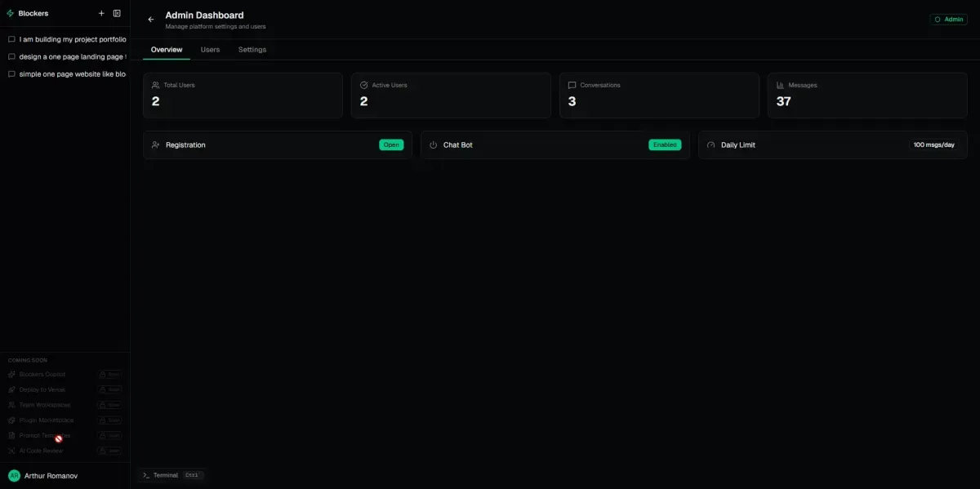Click the Daily Limit gauge icon
980x489 pixels.
point(710,145)
